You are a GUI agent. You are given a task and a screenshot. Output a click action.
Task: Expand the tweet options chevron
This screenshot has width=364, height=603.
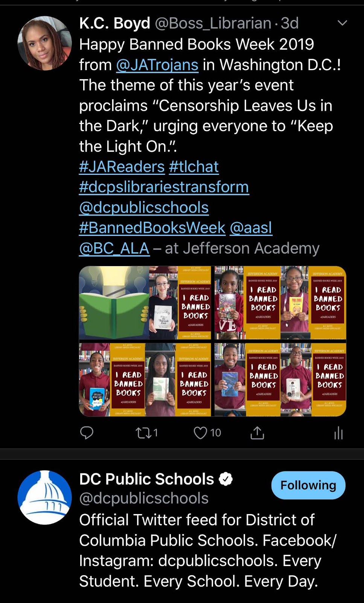coord(342,23)
